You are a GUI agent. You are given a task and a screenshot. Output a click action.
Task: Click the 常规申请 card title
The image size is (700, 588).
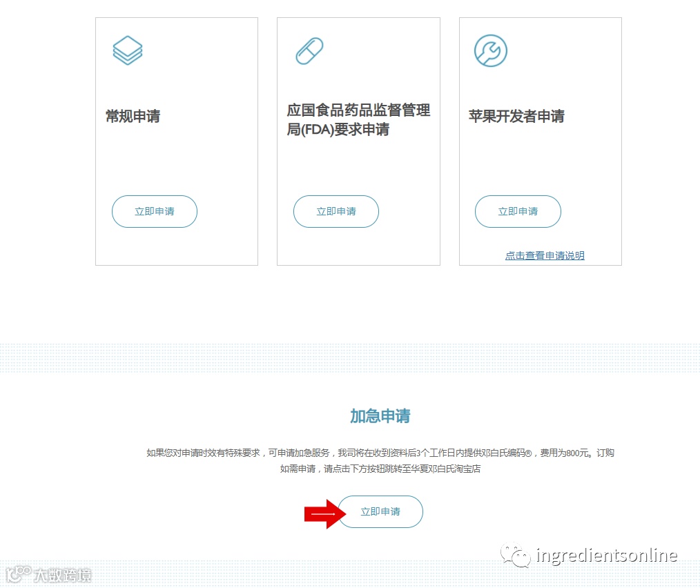(x=133, y=116)
